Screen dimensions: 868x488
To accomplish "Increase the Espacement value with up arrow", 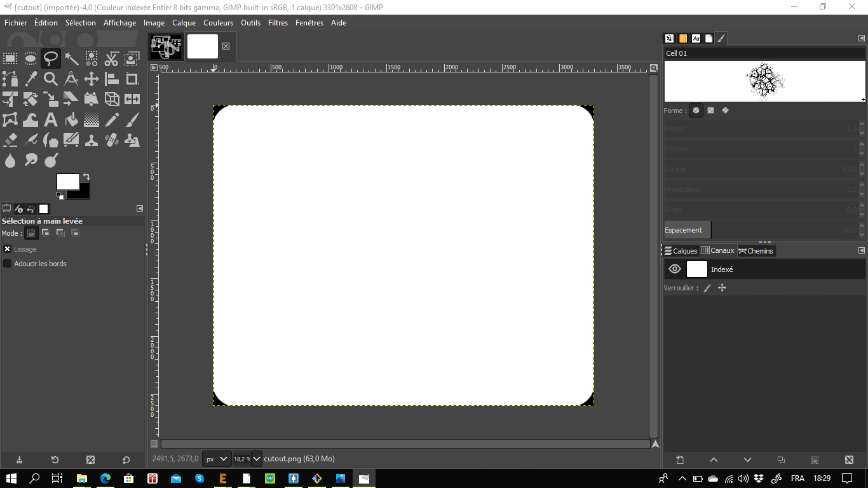I will coord(862,227).
